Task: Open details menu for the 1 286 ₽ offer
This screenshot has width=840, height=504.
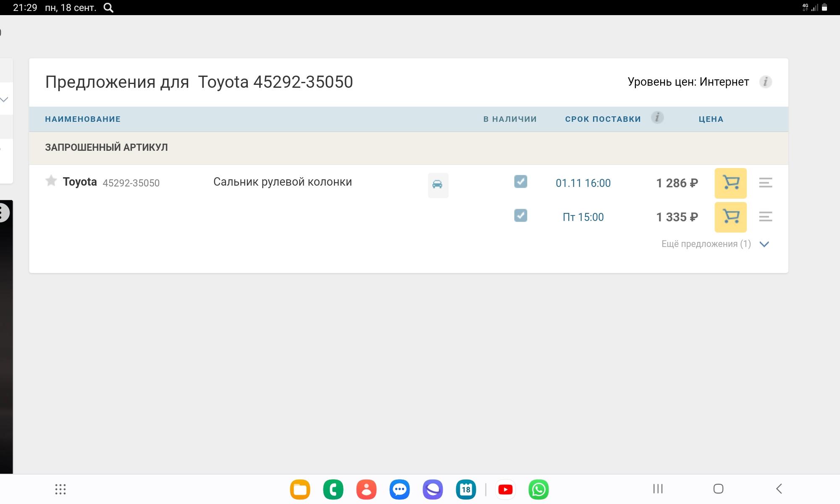Action: click(x=765, y=183)
